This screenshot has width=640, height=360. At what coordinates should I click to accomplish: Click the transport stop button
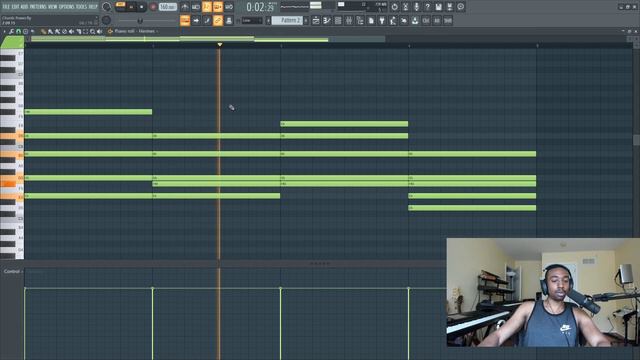(141, 7)
